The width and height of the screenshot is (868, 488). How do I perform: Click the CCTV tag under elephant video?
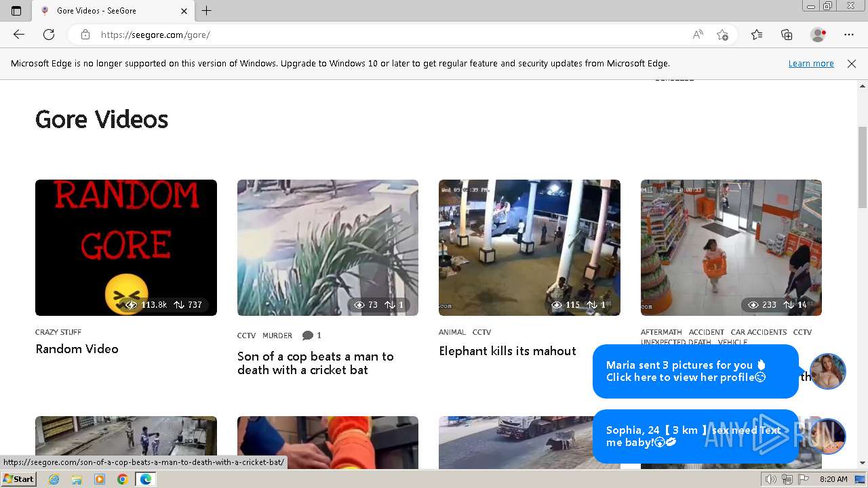pos(481,332)
